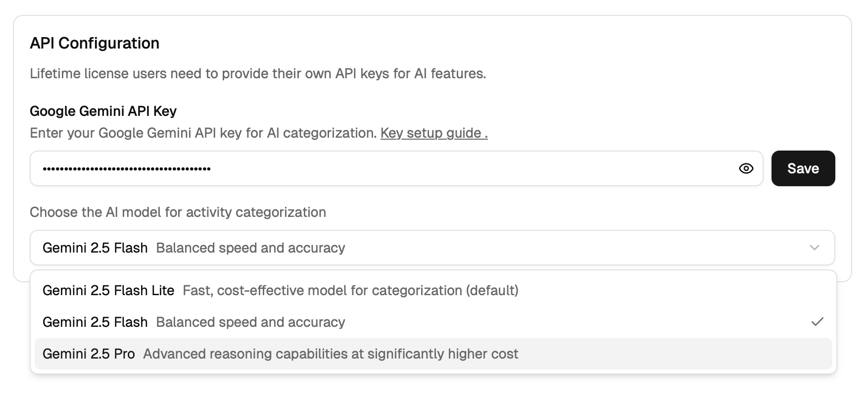Reveal the API key with eye icon
This screenshot has width=868, height=416.
point(746,168)
